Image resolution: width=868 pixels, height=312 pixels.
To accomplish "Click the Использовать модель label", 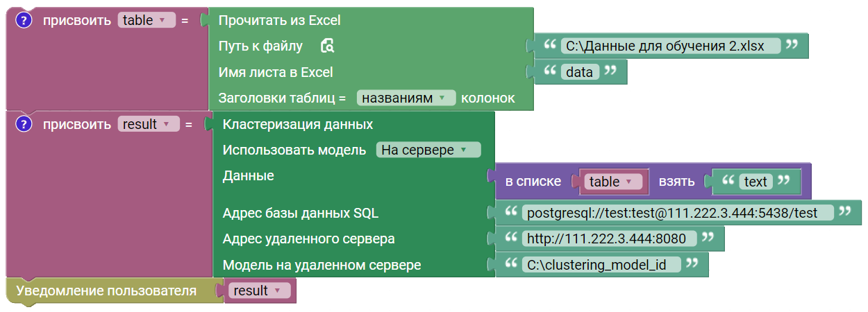I will click(x=294, y=150).
